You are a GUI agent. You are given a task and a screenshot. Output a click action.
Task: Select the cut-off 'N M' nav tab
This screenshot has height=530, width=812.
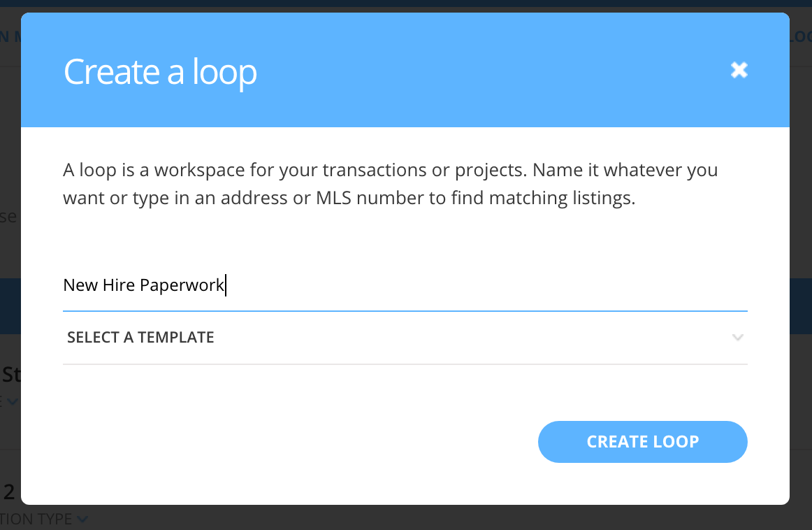click(10, 37)
